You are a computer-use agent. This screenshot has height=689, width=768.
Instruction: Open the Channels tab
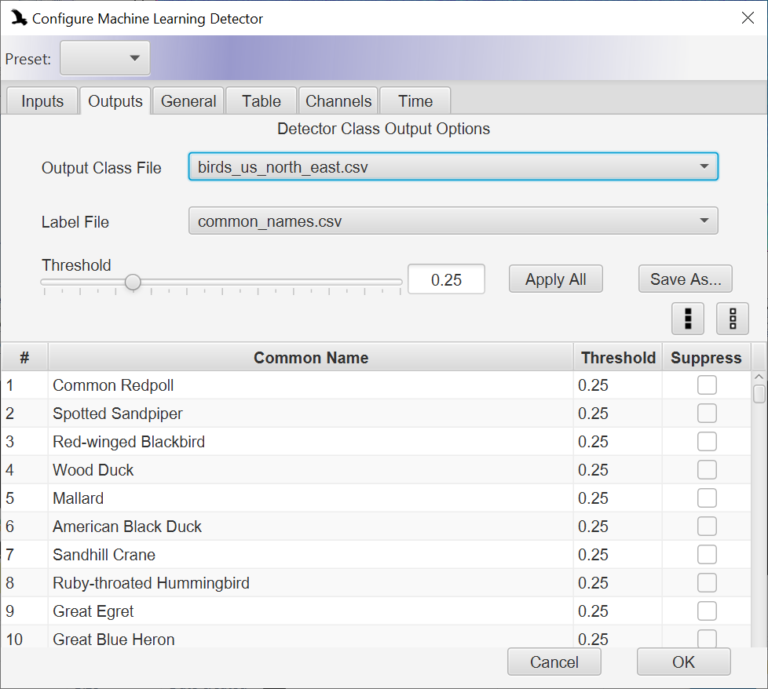coord(338,101)
